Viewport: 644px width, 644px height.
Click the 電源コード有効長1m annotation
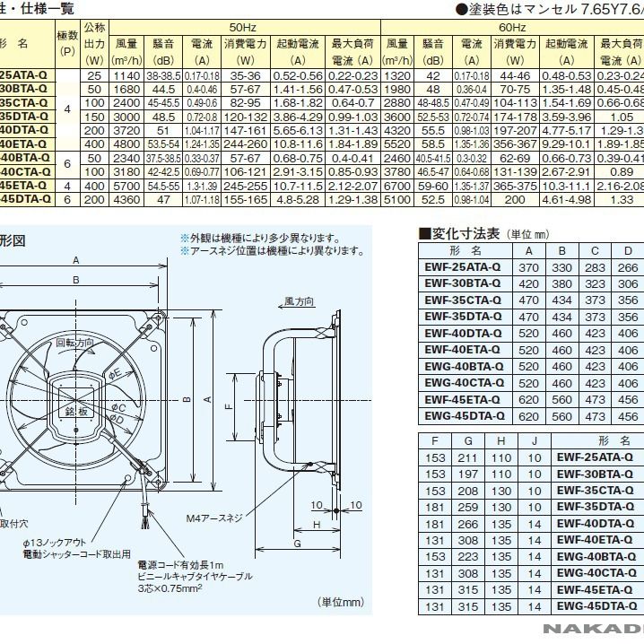(x=181, y=566)
